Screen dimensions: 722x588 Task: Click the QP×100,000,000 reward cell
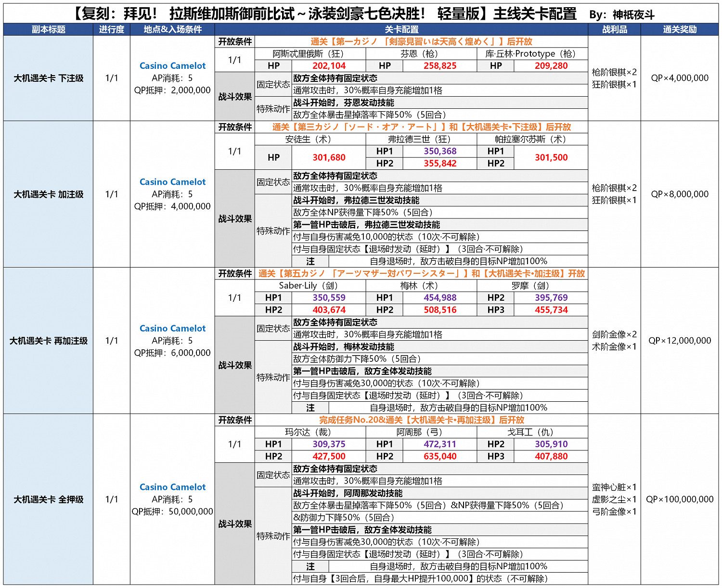coord(680,499)
